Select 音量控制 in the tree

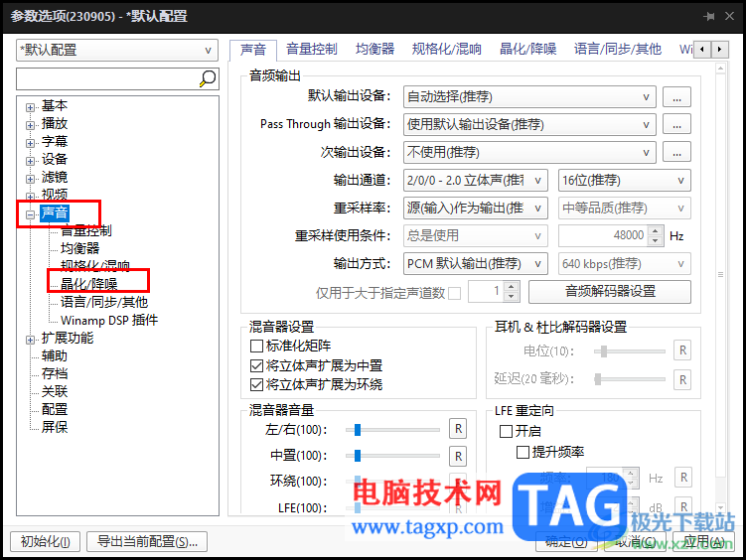tap(86, 230)
